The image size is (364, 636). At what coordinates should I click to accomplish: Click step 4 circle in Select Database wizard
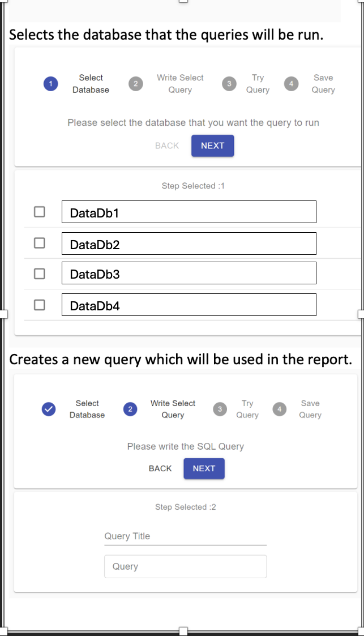[291, 84]
